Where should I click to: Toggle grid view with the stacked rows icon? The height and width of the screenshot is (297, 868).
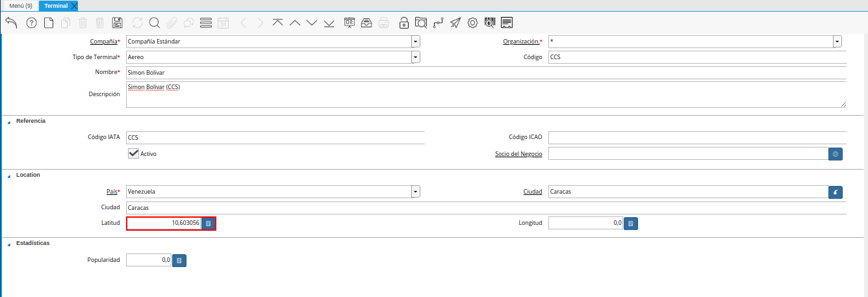coord(206,23)
